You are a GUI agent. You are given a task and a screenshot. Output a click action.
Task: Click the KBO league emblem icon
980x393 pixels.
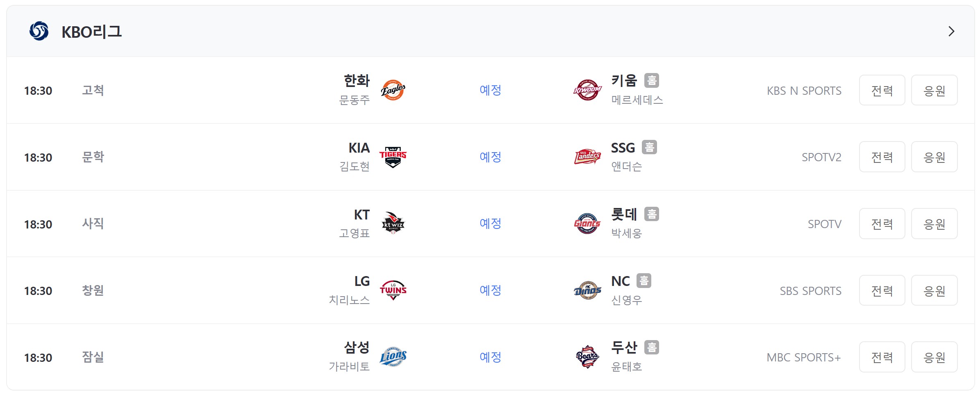pos(39,31)
